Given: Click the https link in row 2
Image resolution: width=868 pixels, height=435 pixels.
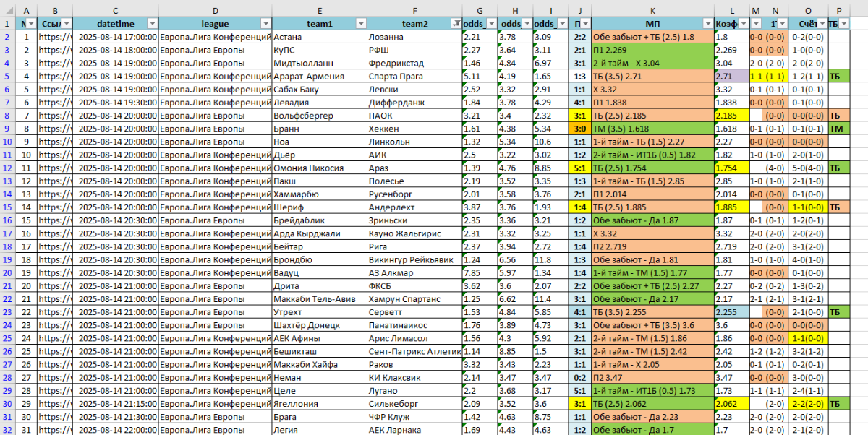Looking at the screenshot, I should pos(55,37).
